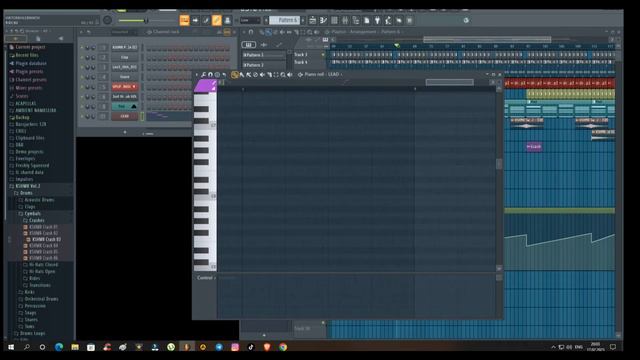Select the Delete tool in Piano roll toolbar

pyautogui.click(x=256, y=75)
